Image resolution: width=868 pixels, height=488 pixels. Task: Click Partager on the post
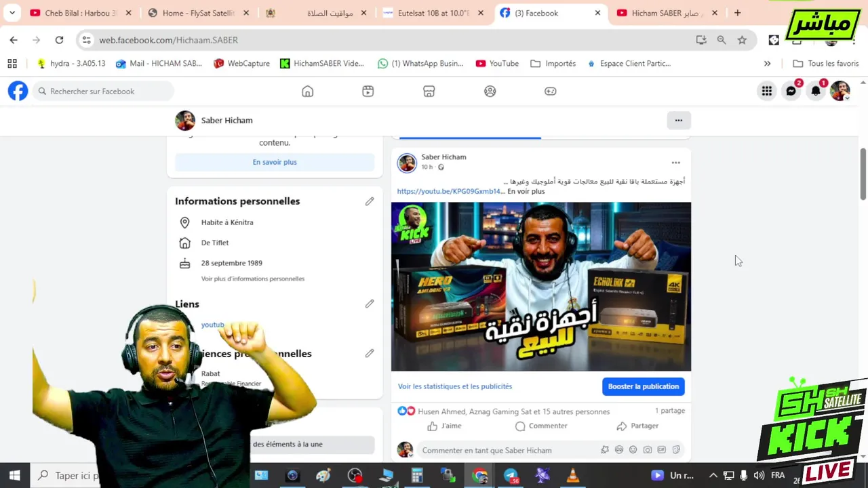point(637,426)
